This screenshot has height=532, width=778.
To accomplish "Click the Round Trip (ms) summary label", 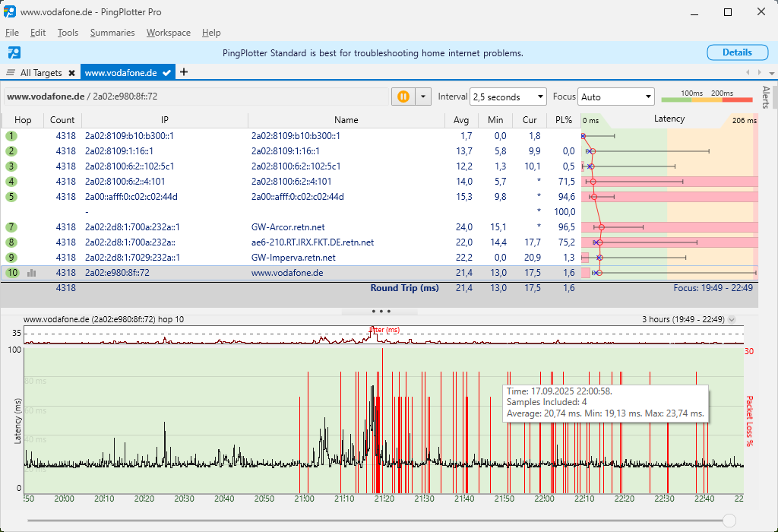I will [404, 288].
